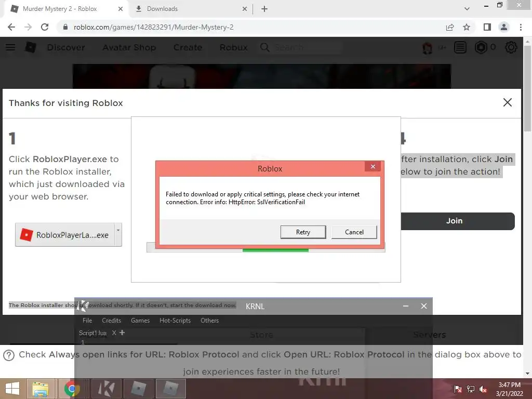
Task: Open the Robux balance icon
Action: coord(481,47)
